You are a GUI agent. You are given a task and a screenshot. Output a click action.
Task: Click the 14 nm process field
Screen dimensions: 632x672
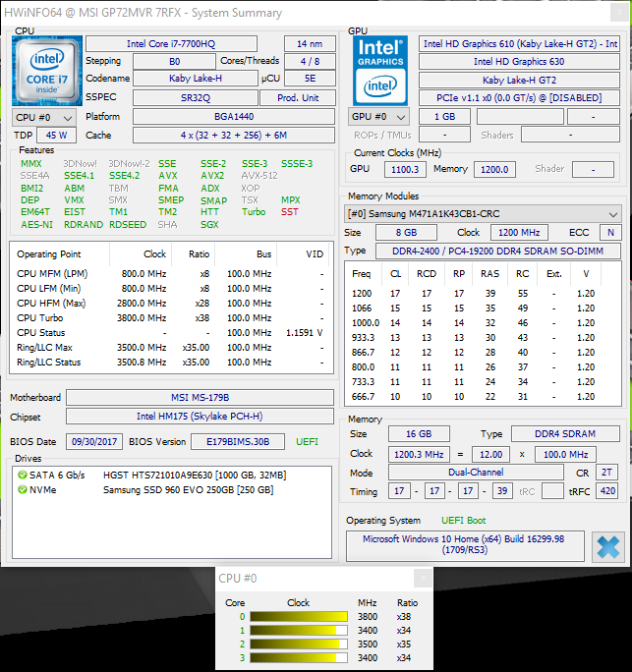tap(310, 43)
